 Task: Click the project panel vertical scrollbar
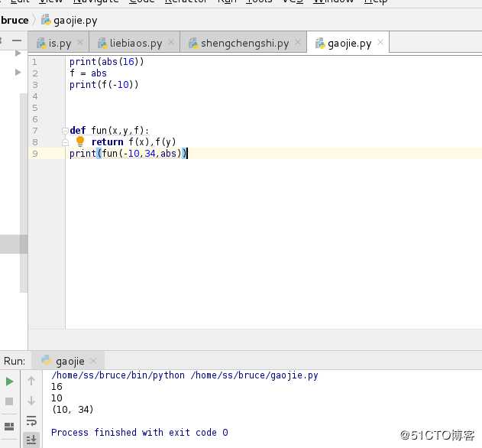coord(24,193)
